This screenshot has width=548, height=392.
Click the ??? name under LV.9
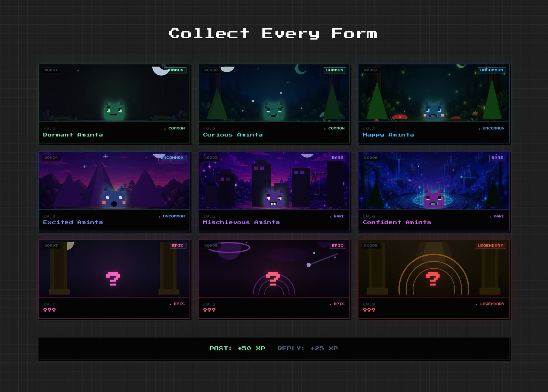pos(369,310)
